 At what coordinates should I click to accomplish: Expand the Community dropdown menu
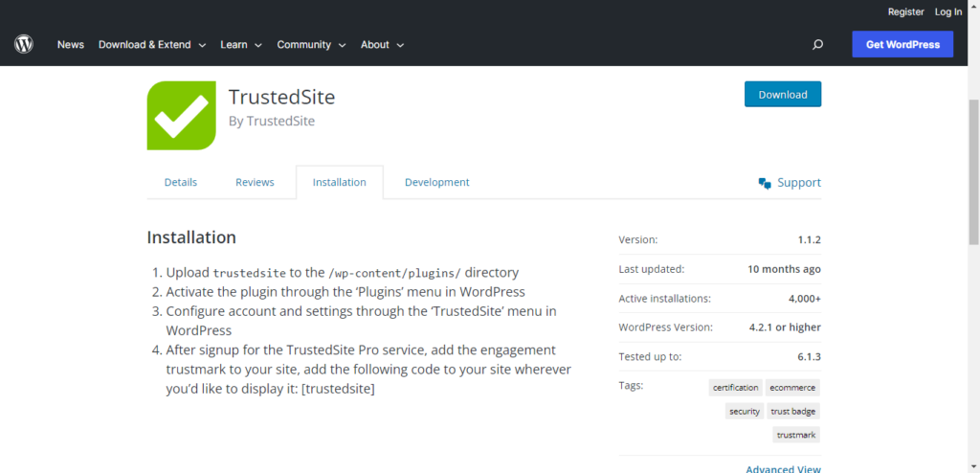point(311,44)
